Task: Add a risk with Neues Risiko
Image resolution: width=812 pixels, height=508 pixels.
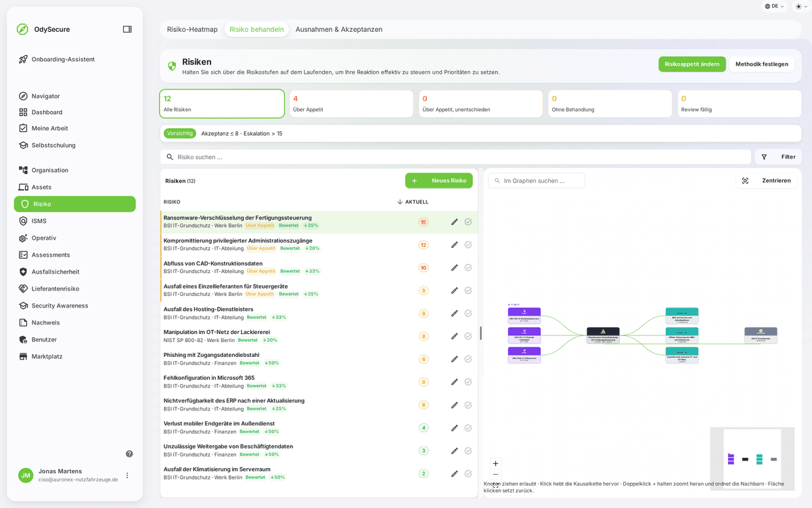Action: [x=439, y=181]
